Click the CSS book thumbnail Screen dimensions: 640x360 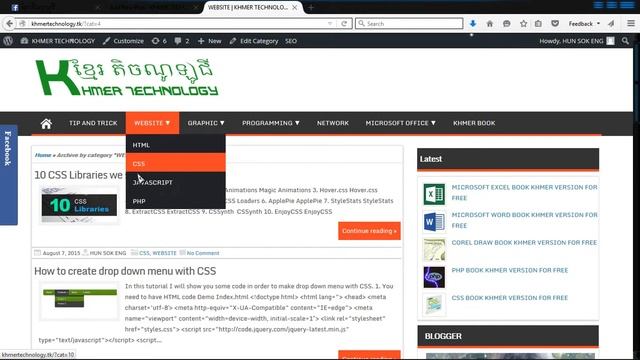point(434,305)
